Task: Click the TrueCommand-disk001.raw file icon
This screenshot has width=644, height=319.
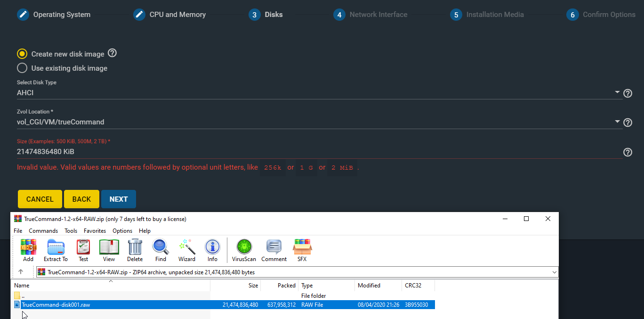Action: (x=17, y=305)
